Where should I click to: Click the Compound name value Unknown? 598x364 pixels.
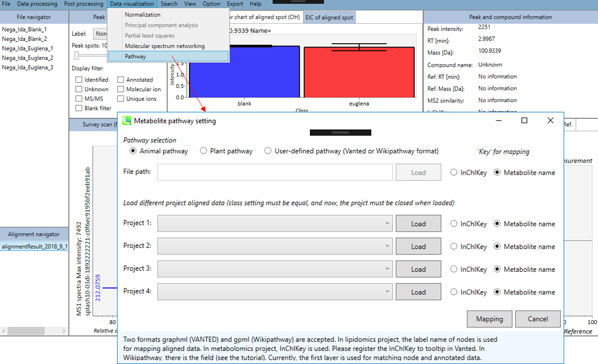(490, 65)
